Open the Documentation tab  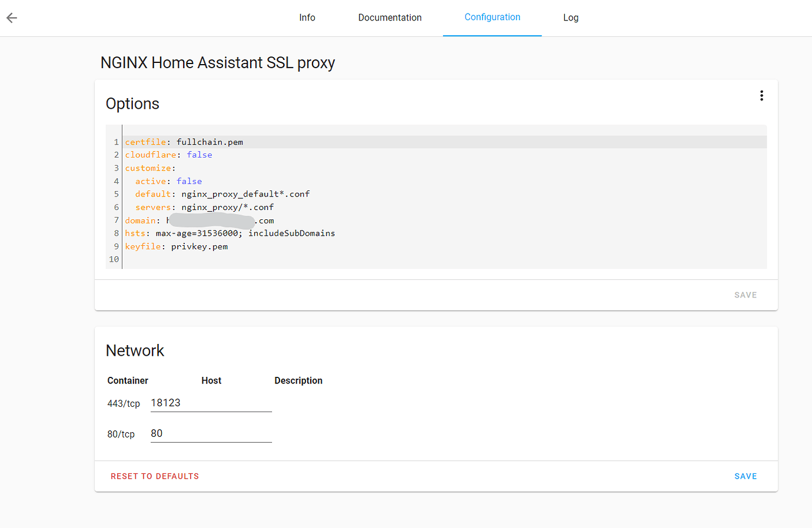click(390, 18)
